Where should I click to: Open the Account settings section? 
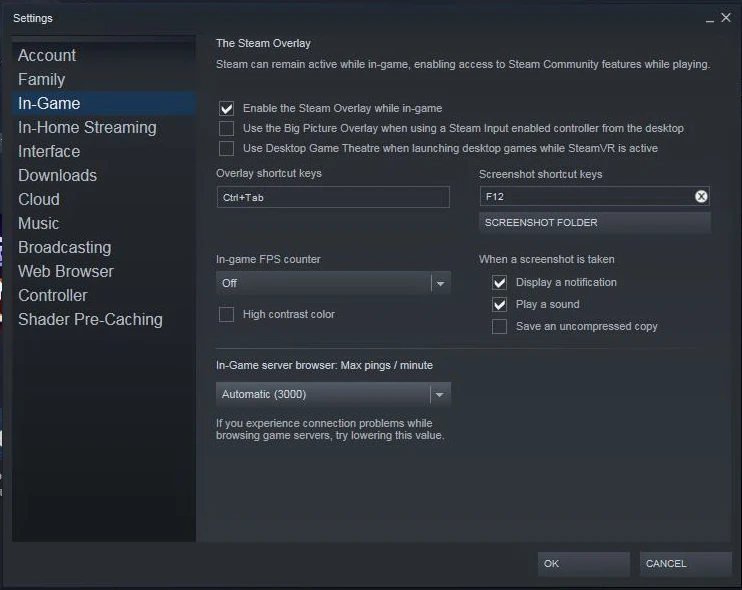tap(47, 55)
